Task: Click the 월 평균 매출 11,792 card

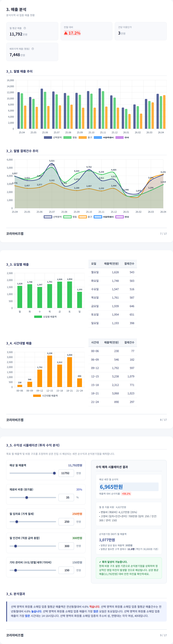Action: (32, 31)
